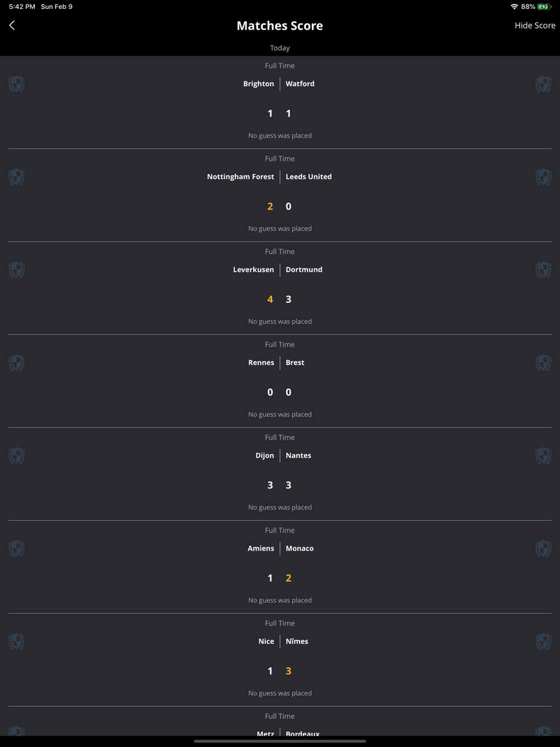Open Watford team crest icon
The height and width of the screenshot is (747, 560).
tap(543, 84)
